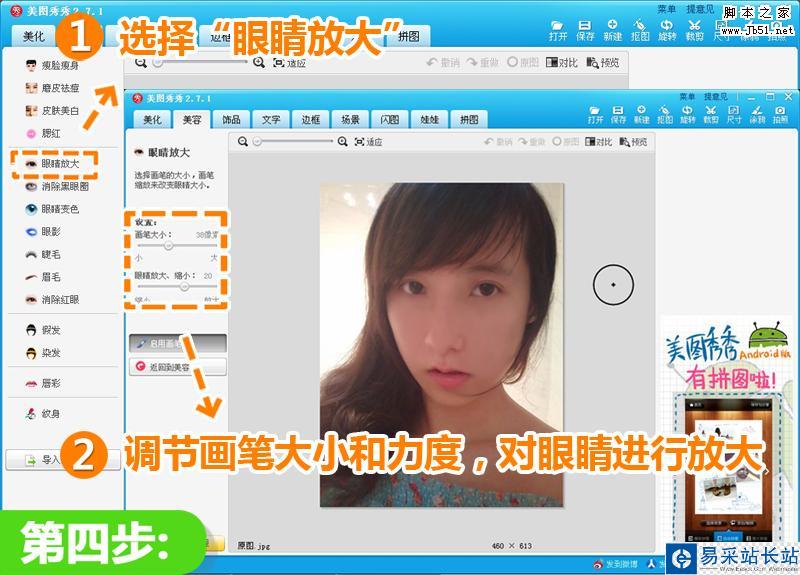Click the Android版 ad banner
The height and width of the screenshot is (575, 800).
coord(727,430)
